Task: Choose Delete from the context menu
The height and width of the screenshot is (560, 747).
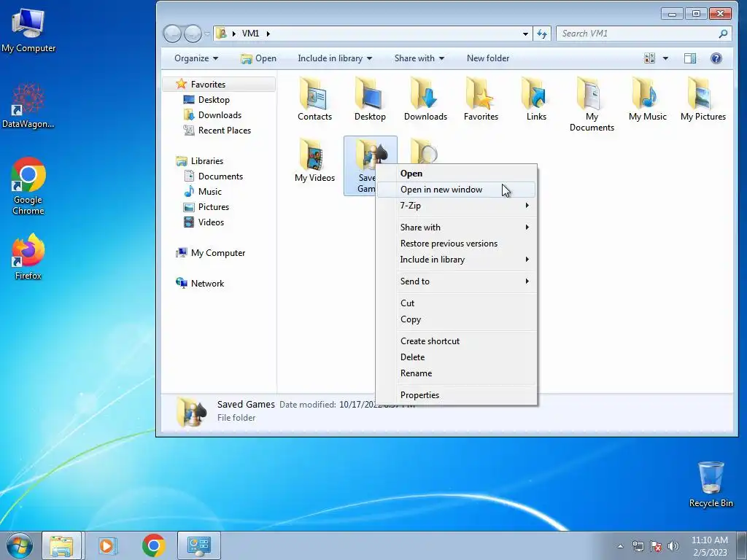Action: click(x=457, y=357)
